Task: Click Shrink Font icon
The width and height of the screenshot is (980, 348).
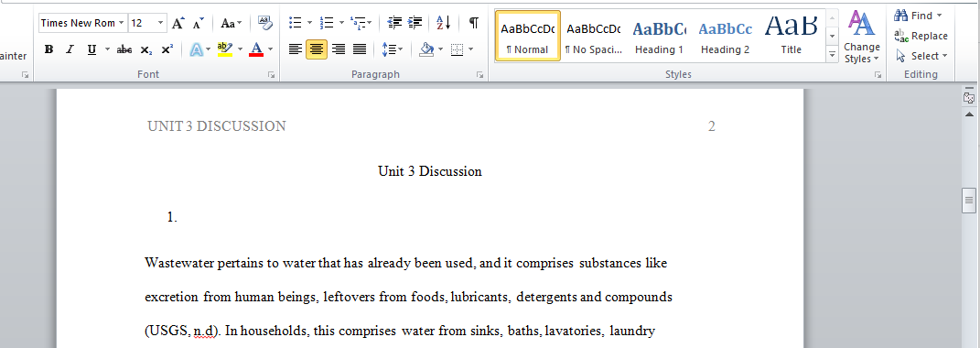Action: click(199, 23)
